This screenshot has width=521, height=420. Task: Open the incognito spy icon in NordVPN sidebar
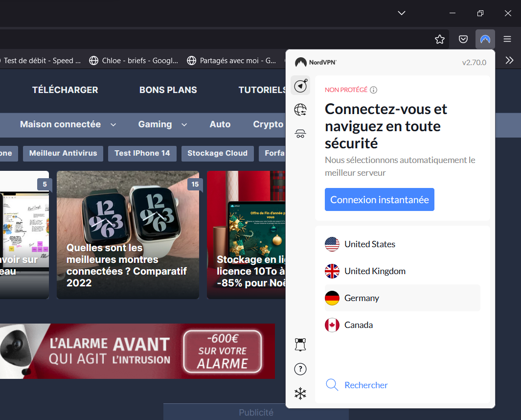point(300,134)
